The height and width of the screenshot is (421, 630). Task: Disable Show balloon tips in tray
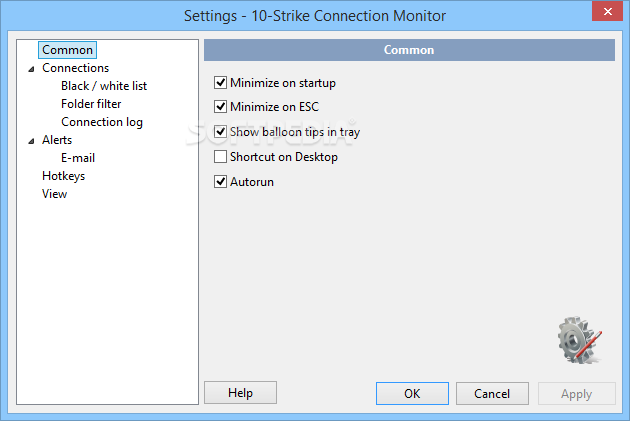point(220,132)
